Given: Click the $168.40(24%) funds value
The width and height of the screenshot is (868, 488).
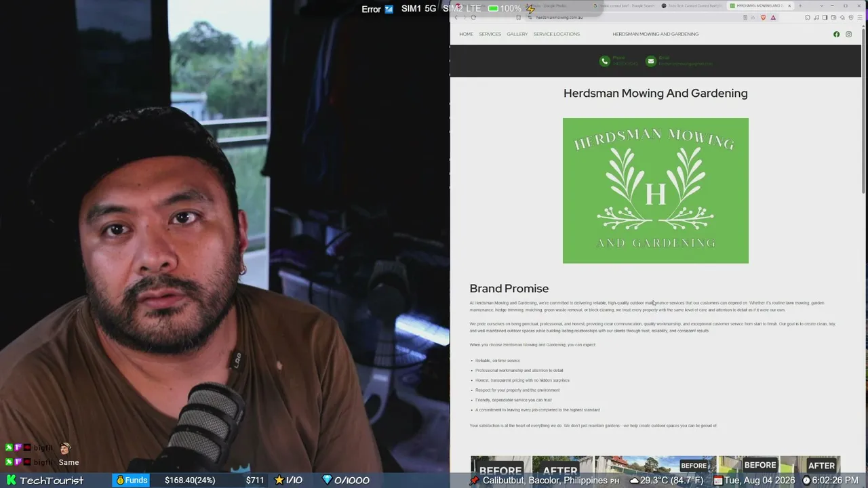Looking at the screenshot, I should [x=190, y=480].
